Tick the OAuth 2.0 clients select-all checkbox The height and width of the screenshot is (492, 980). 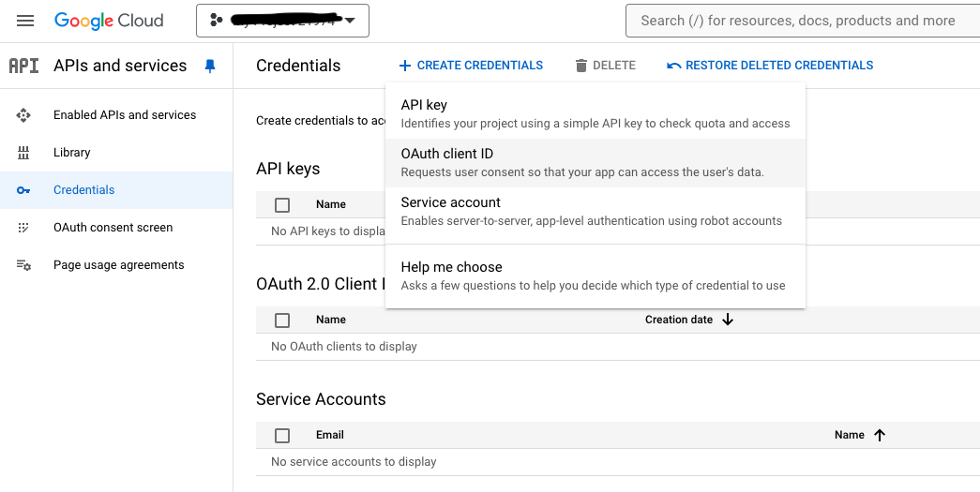(x=282, y=321)
